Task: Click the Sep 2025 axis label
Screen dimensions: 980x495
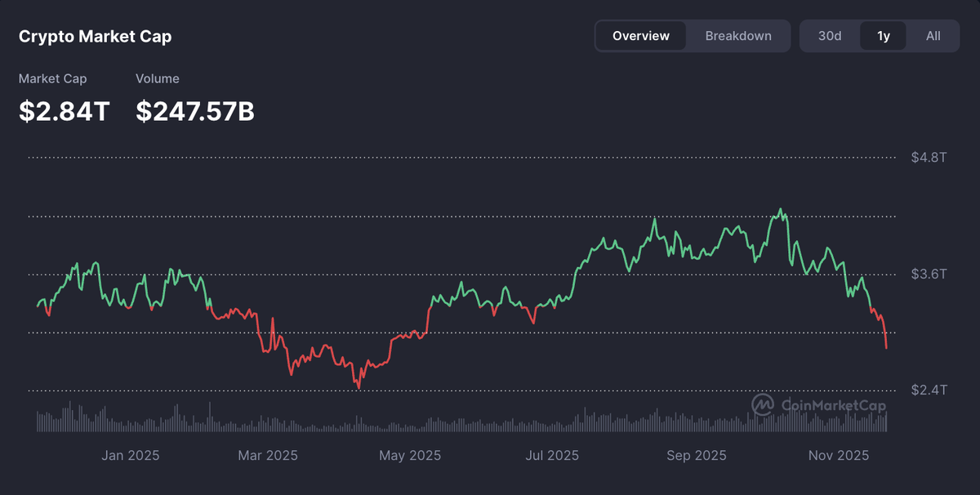Action: 695,455
